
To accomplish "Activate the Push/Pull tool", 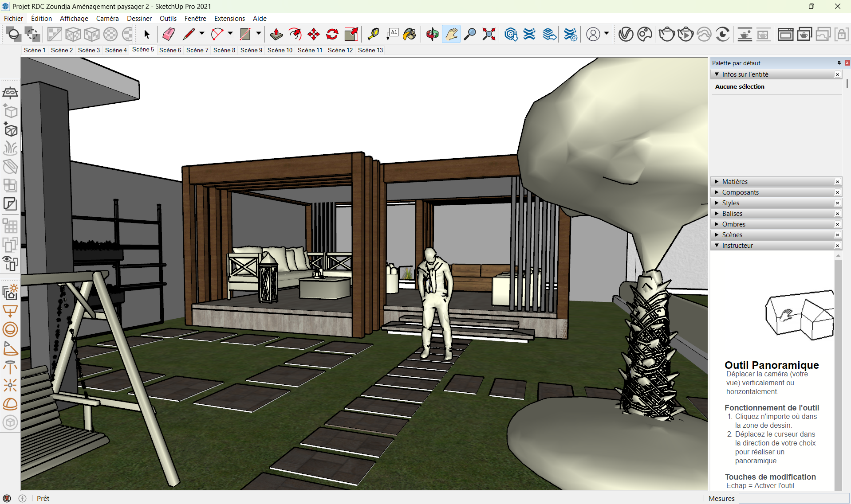I will (276, 34).
